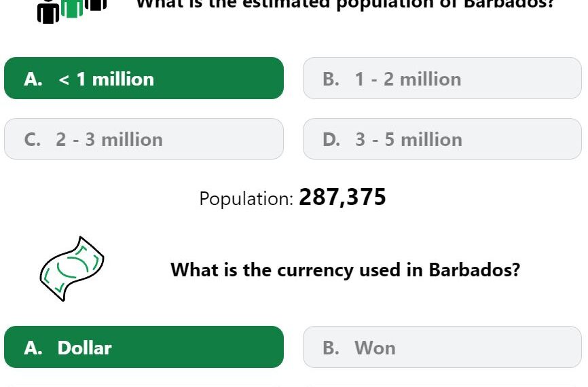
Task: Click the banknote currency icon
Action: pos(72,268)
